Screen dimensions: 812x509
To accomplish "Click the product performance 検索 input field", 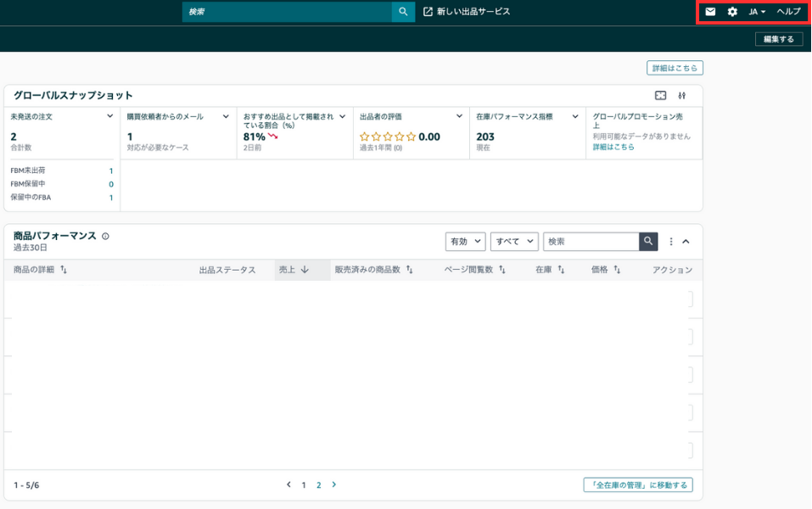I will tap(591, 242).
